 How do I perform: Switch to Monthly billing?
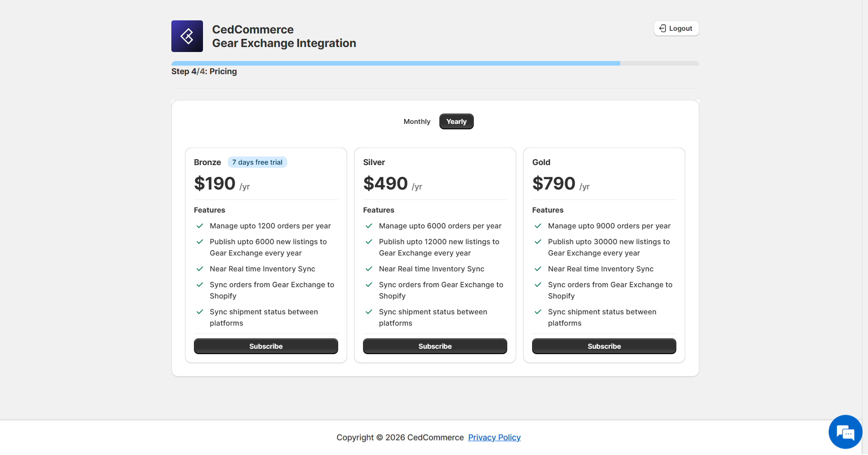(416, 122)
